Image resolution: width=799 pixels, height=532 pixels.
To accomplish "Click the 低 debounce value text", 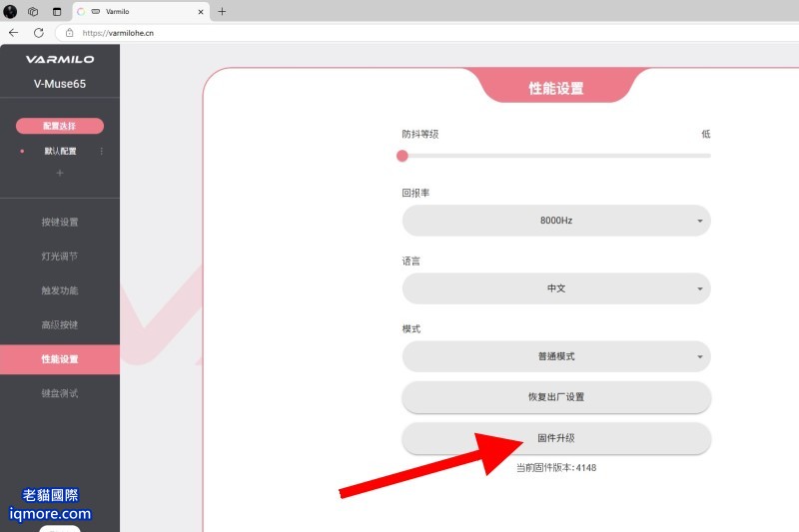I will pyautogui.click(x=706, y=134).
